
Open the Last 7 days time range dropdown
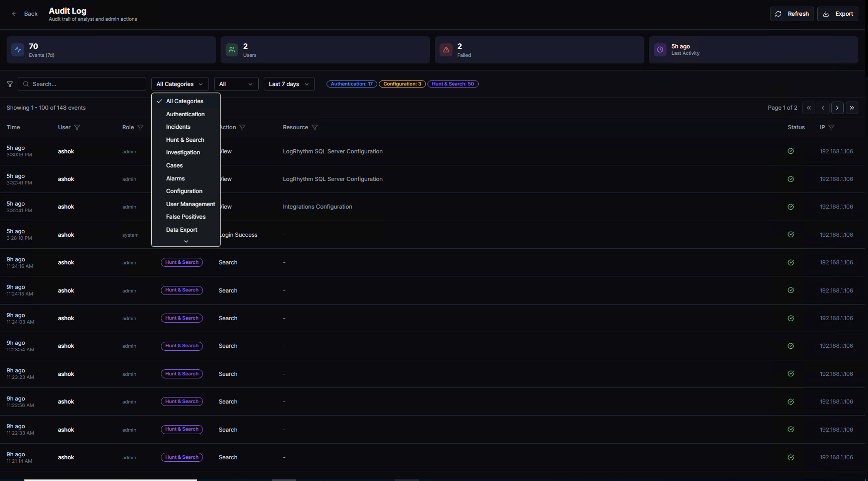[289, 84]
